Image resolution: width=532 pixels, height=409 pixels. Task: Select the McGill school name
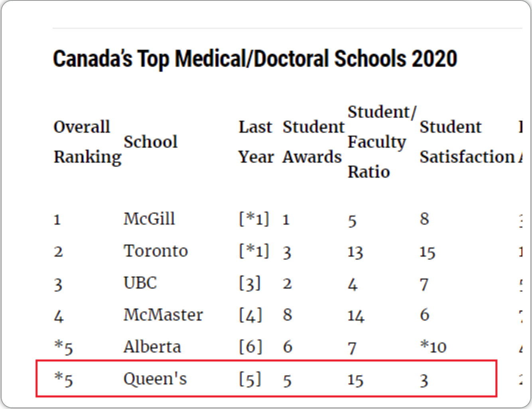click(149, 219)
